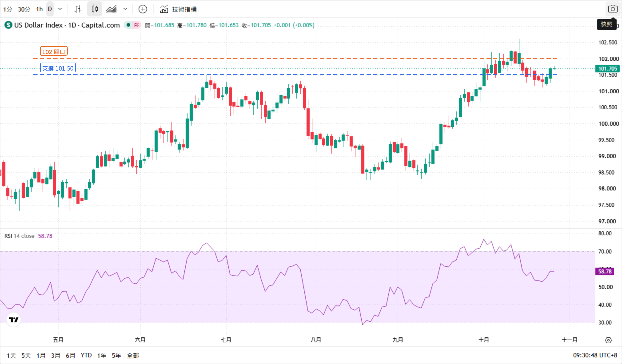This screenshot has height=364, width=622.
Task: Click the 支撐 101.50 line label
Action: coord(58,68)
